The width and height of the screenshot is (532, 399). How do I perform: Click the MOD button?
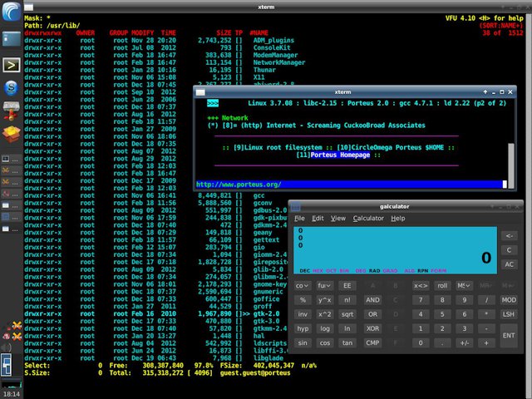509,300
